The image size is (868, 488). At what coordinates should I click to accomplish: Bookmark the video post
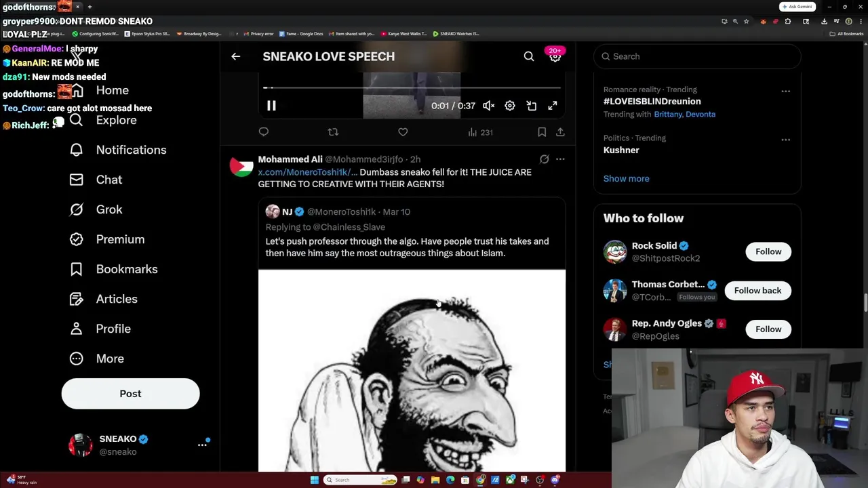click(x=542, y=132)
